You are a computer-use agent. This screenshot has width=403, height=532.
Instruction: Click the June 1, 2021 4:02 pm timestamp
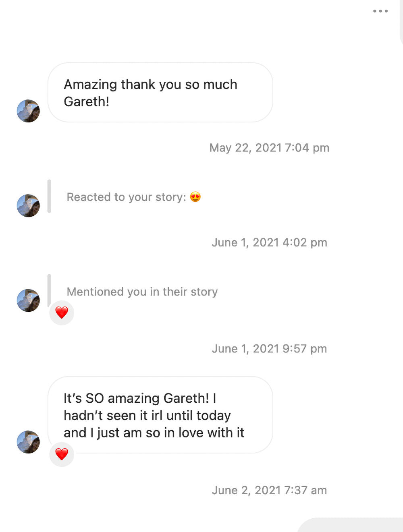pyautogui.click(x=269, y=242)
